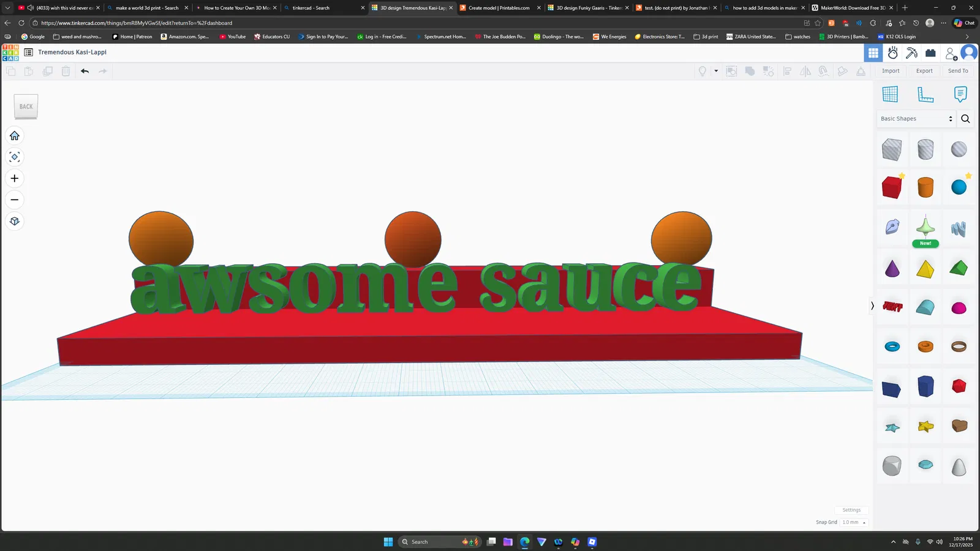Select the purple Cone shape

click(892, 268)
